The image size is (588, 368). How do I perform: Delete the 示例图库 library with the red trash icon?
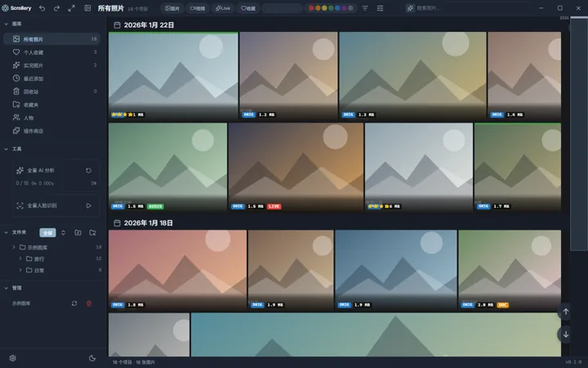pos(89,303)
